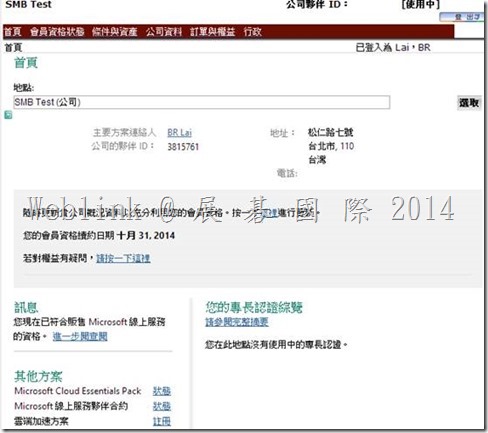
Task: Click the 您的專長認證綜覽 heading
Action: tap(254, 307)
